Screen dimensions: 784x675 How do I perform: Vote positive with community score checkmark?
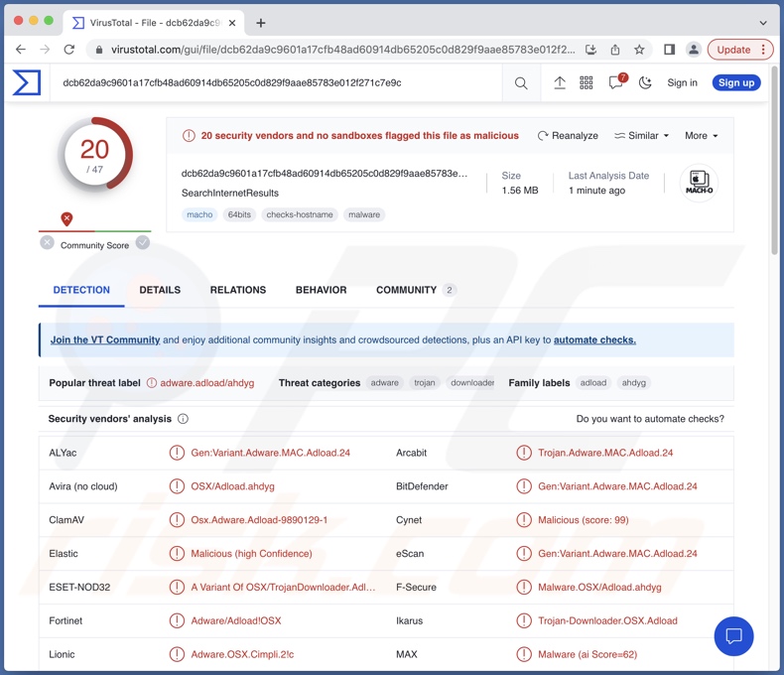click(143, 243)
